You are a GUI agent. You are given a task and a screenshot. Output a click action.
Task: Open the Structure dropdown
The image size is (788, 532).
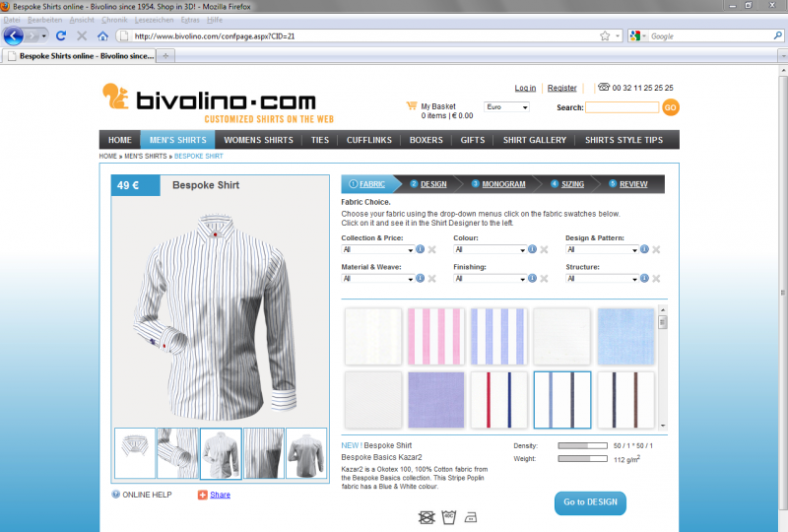point(602,279)
